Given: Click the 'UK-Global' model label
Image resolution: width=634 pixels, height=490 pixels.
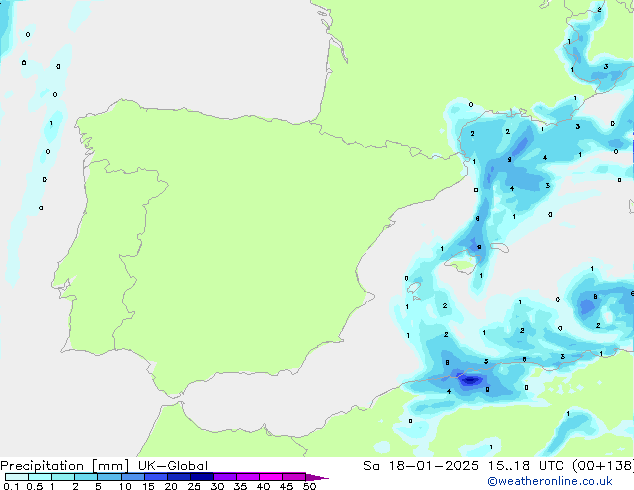Looking at the screenshot, I should tap(173, 466).
